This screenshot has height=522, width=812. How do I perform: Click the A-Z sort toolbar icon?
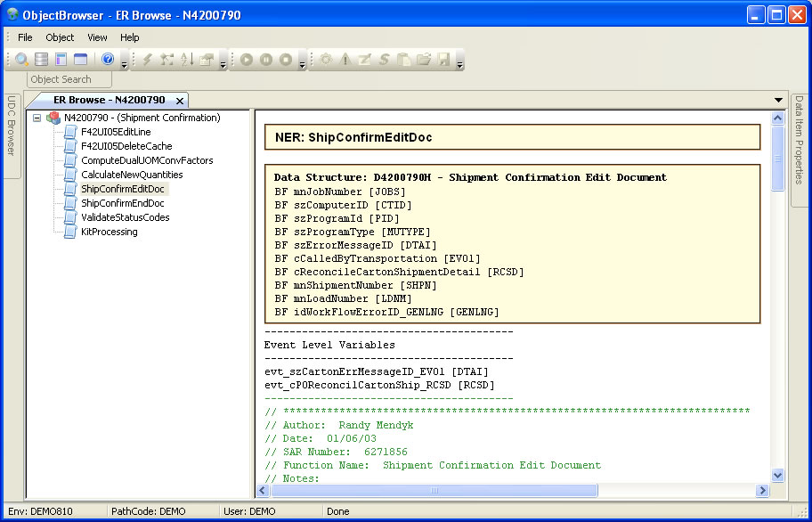pyautogui.click(x=187, y=60)
